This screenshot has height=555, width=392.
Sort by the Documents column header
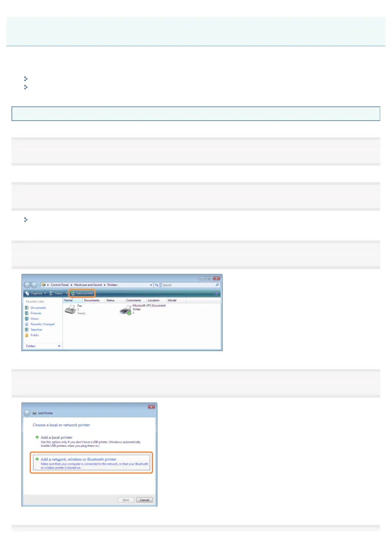(x=94, y=300)
